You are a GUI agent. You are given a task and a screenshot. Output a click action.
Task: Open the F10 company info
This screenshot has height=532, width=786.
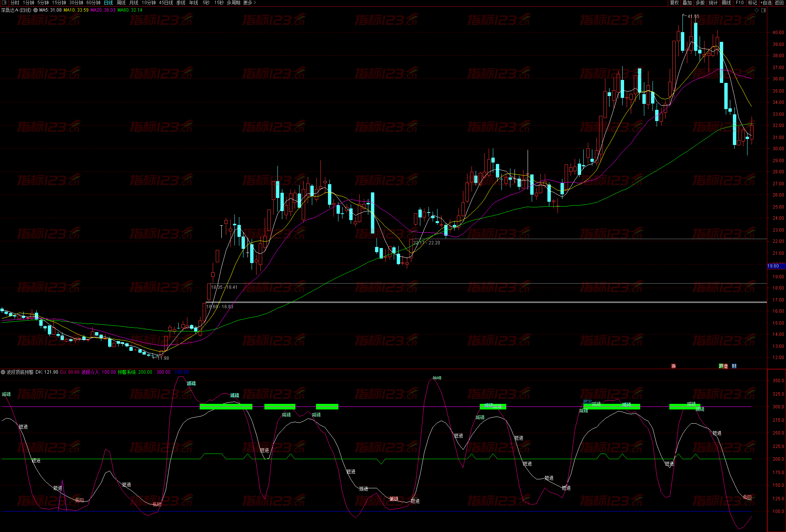pos(740,3)
